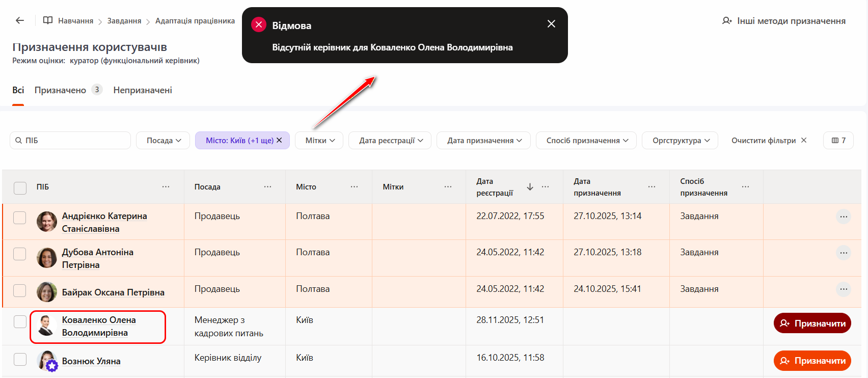Toggle the select-all checkbox in table header
This screenshot has width=868, height=378.
(x=20, y=187)
